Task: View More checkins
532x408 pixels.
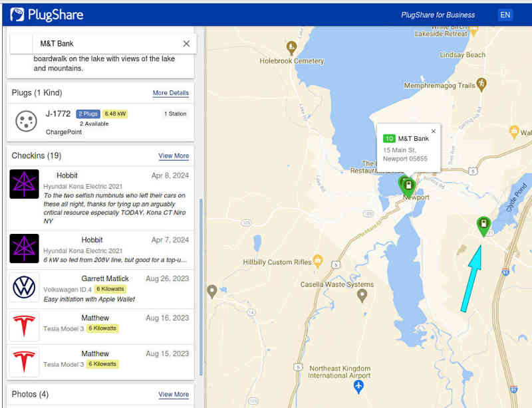Action: click(x=174, y=155)
